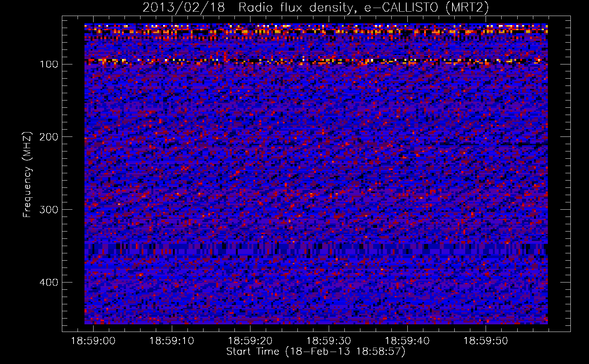
Task: Select the Start Time axis caption
Action: pos(316,352)
